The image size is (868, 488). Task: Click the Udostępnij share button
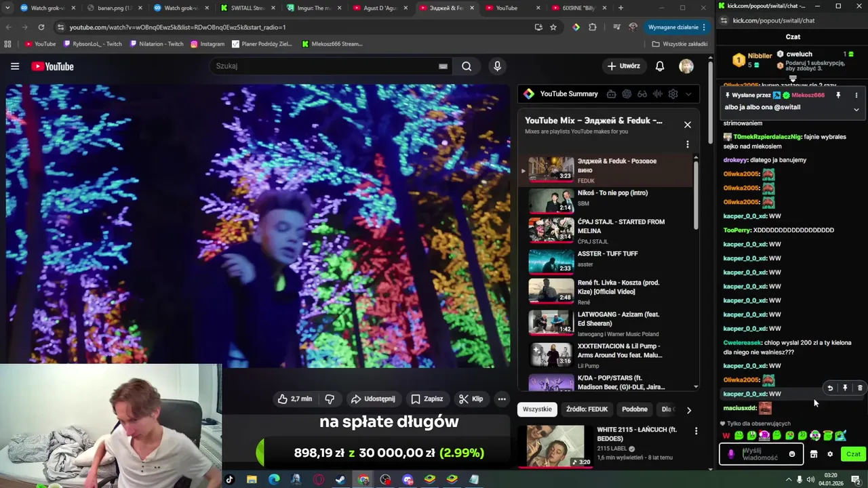pyautogui.click(x=372, y=399)
